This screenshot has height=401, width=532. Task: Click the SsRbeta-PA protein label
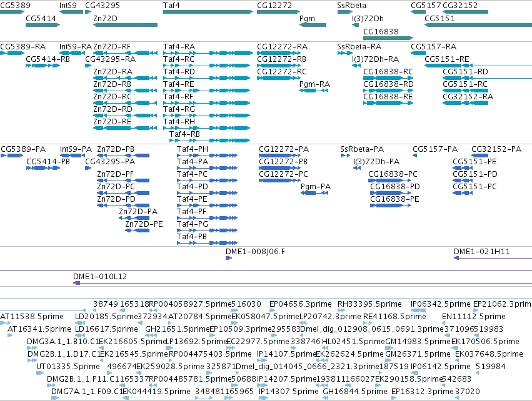click(x=362, y=149)
